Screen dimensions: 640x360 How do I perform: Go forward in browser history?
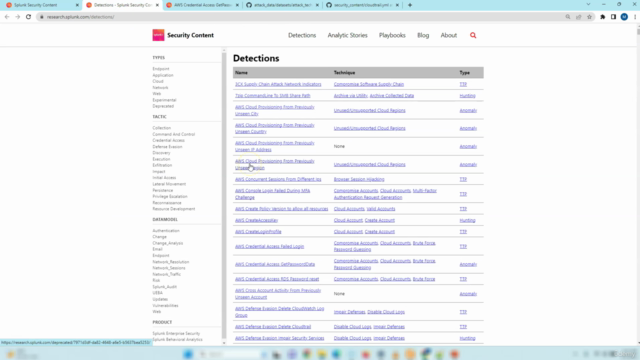tap(18, 17)
